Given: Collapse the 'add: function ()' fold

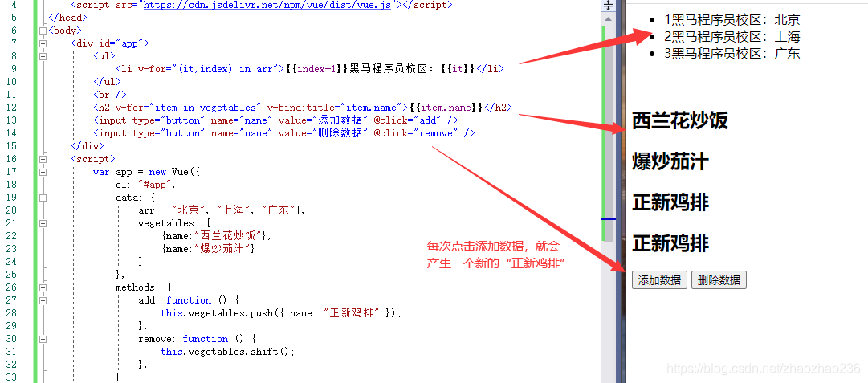Looking at the screenshot, I should click(x=43, y=300).
